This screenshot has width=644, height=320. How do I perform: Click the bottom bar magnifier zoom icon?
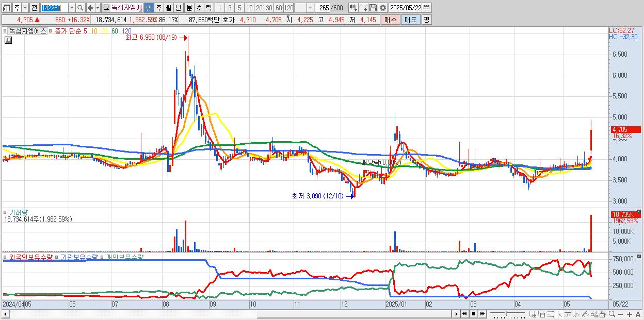[611, 314]
